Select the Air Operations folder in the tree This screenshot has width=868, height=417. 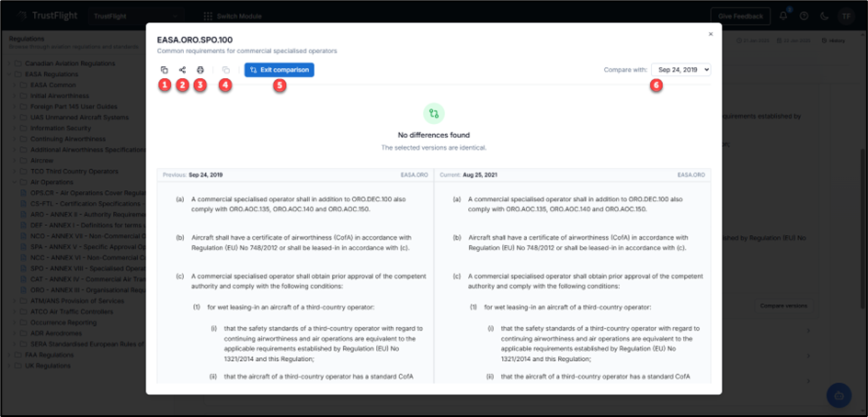[x=51, y=182]
